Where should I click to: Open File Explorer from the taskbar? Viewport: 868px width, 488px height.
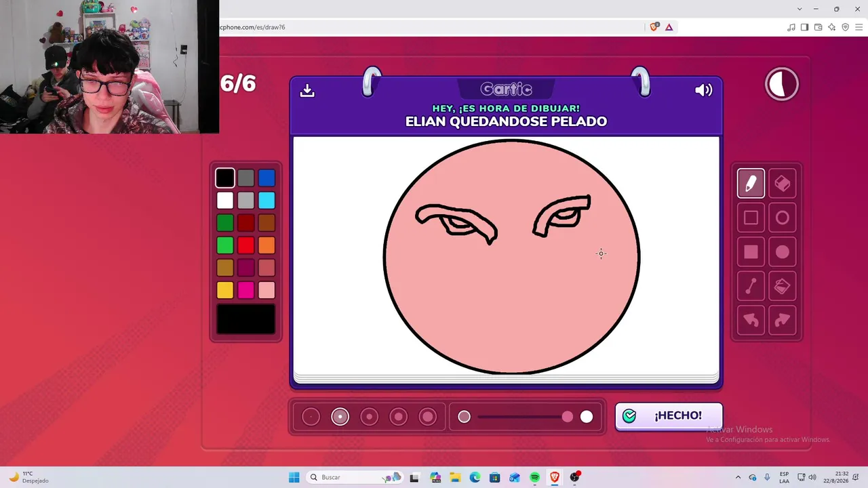tap(455, 477)
